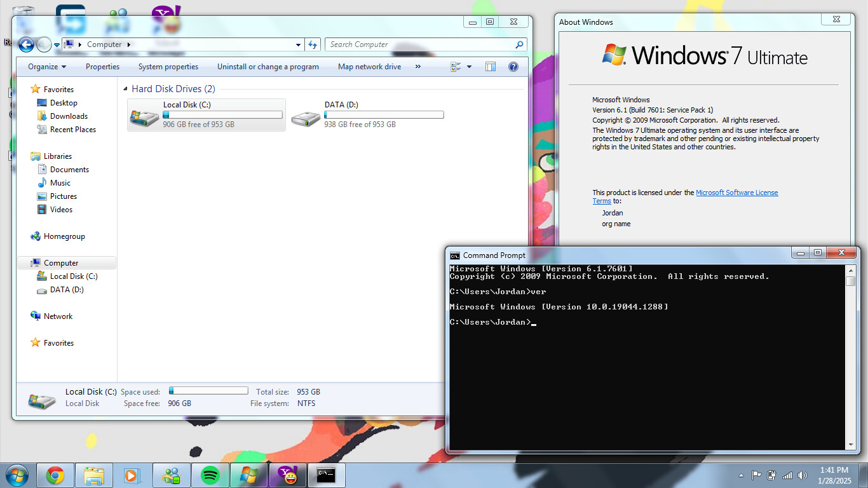Click the Local Disk (C:) capacity bar
The height and width of the screenshot is (488, 868).
coord(222,115)
